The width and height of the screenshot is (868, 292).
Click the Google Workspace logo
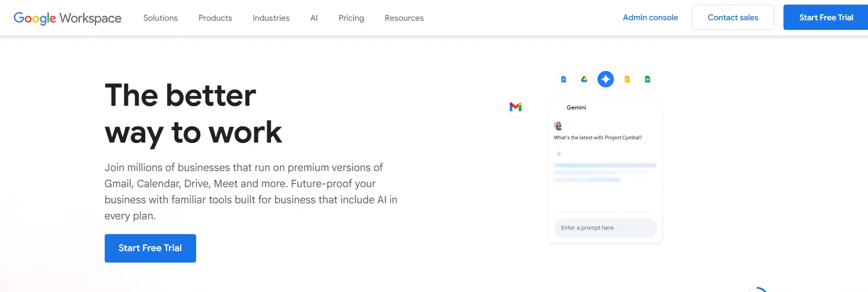68,18
